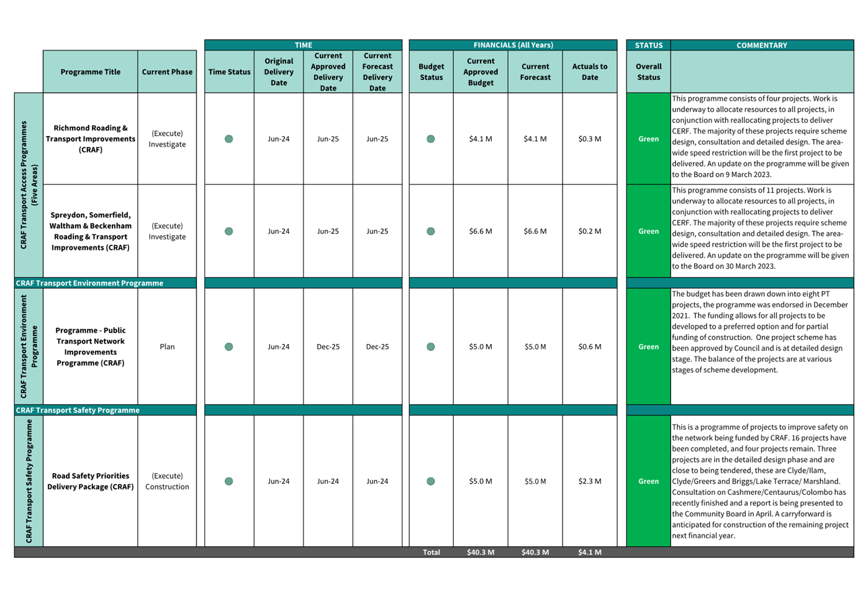Click the Original Delivery Date column header
The width and height of the screenshot is (868, 614).
279,72
